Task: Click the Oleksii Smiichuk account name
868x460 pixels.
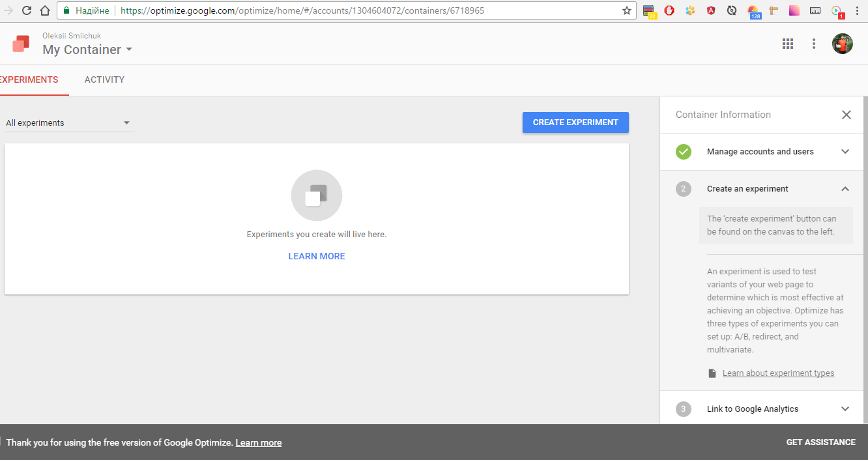Action: tap(72, 36)
